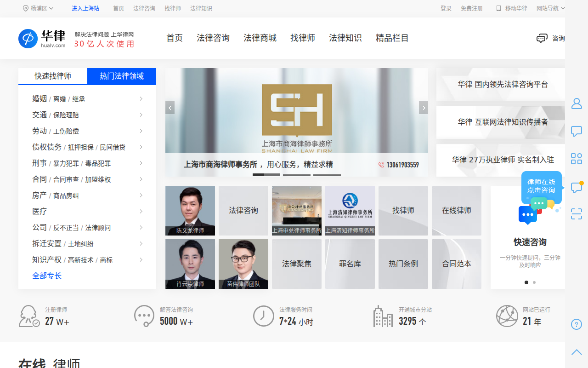The image size is (588, 368).
Task: Open 法律知识 in main navigation
Action: click(x=345, y=38)
